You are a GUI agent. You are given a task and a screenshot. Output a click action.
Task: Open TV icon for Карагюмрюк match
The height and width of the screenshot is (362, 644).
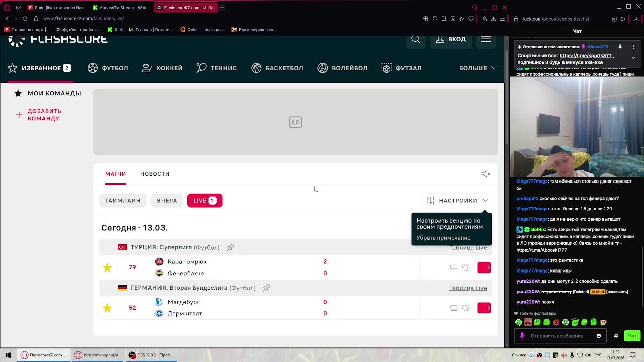tap(454, 268)
